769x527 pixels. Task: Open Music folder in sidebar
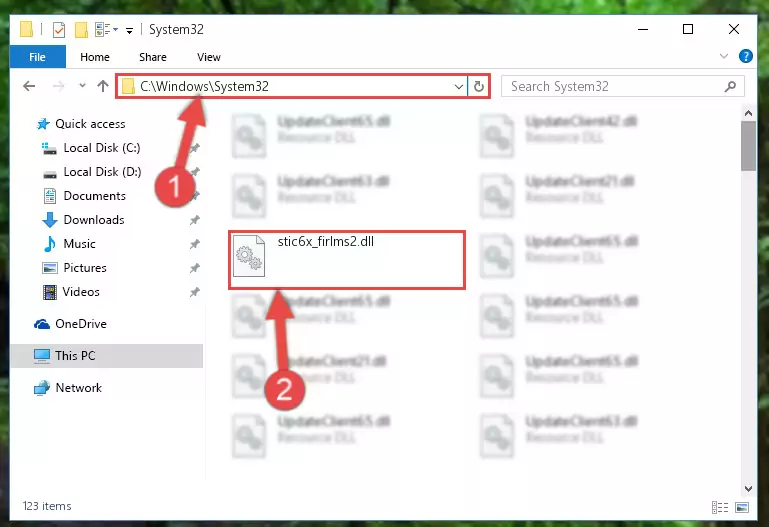coord(79,244)
